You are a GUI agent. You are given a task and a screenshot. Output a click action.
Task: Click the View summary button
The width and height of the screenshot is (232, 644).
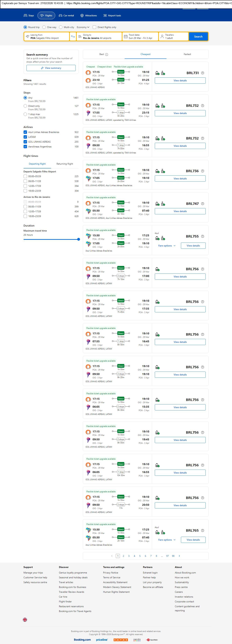(51, 68)
